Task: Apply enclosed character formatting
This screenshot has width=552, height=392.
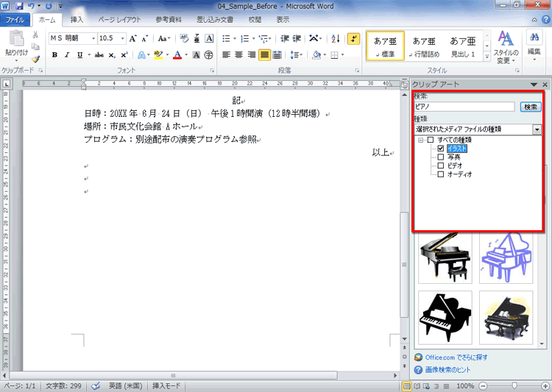Action: 209,55
